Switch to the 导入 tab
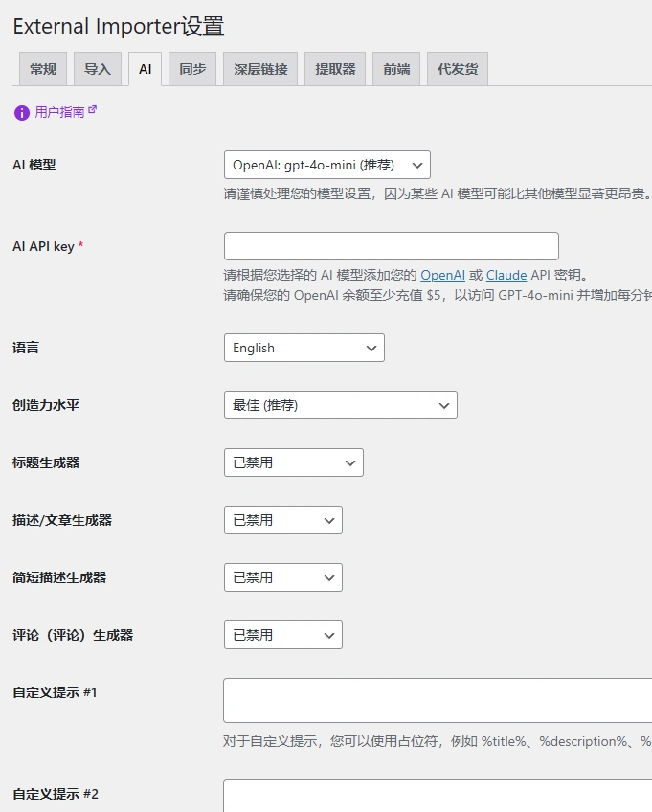The height and width of the screenshot is (812, 652). tap(95, 68)
